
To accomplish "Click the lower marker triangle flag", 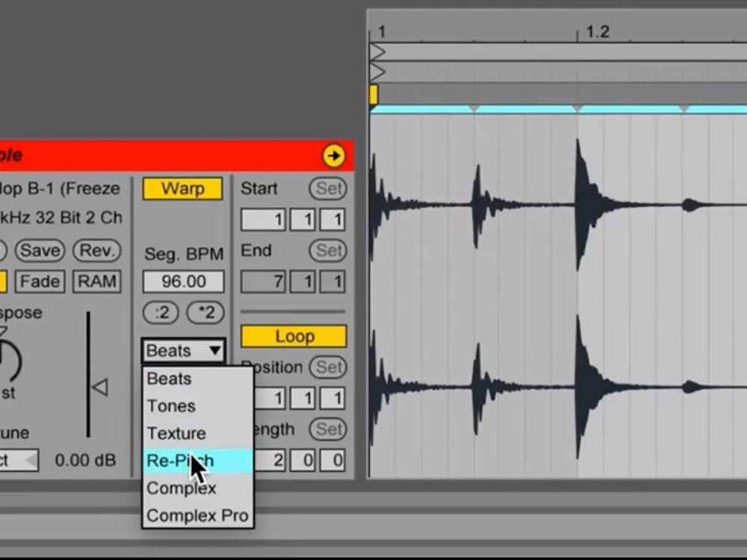I will [x=377, y=72].
